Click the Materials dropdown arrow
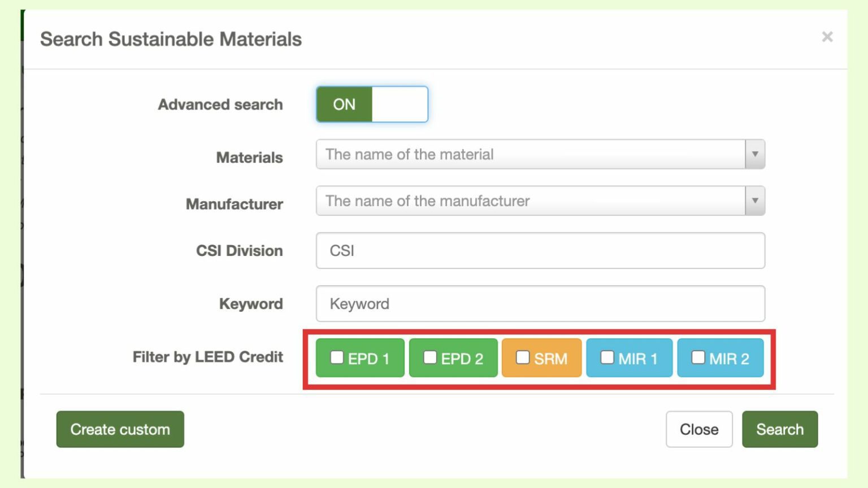Image resolution: width=868 pixels, height=488 pixels. (x=754, y=154)
